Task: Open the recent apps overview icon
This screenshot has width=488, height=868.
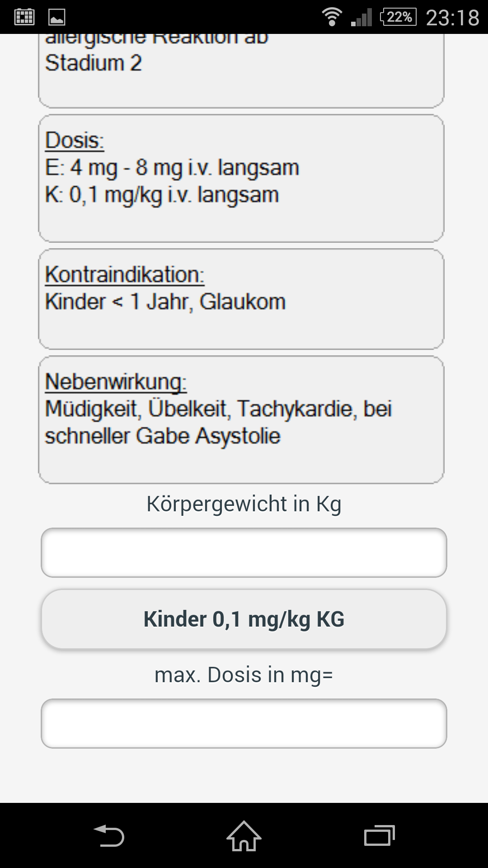Action: coord(379,835)
